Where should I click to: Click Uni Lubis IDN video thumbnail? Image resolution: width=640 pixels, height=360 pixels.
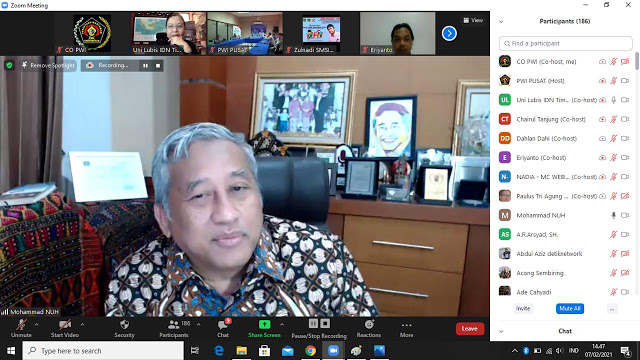(x=169, y=33)
